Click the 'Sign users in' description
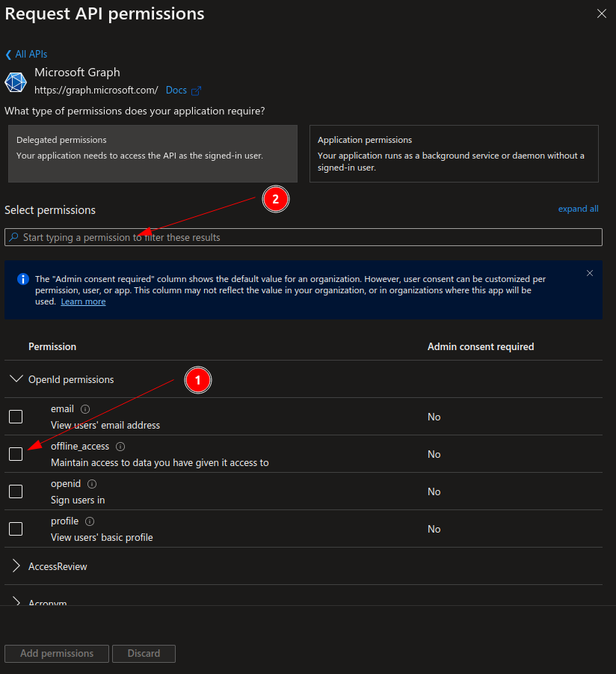 pyautogui.click(x=78, y=500)
